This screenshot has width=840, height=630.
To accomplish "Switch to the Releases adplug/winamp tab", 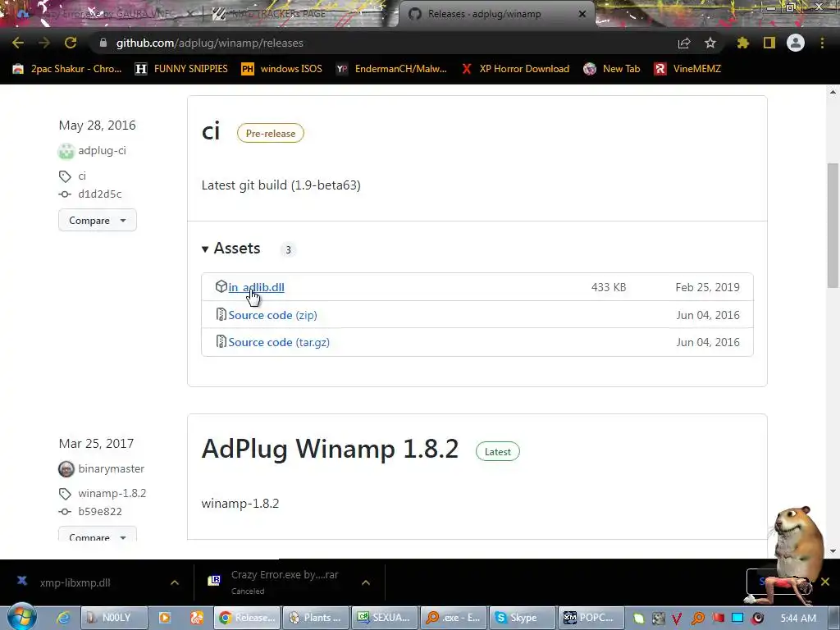I will click(484, 14).
